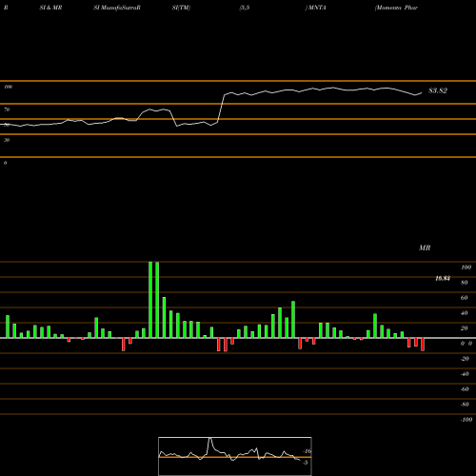Image resolution: width=476 pixels, height=476 pixels.
Task: Click the RSI axis label 30
Action: click(x=7, y=140)
